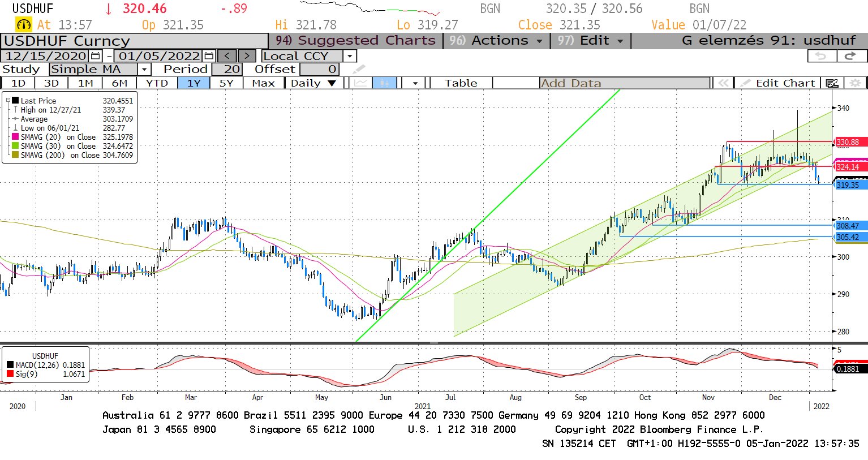Expand chart type options dropdown arrow
Screen dimensions: 868x460
(415, 83)
